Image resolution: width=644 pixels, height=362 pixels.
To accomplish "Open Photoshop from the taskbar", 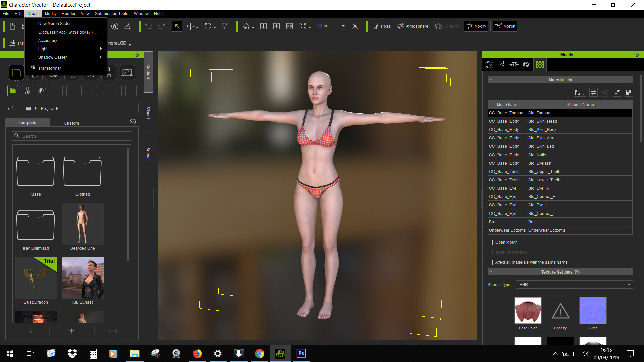I will 301,353.
